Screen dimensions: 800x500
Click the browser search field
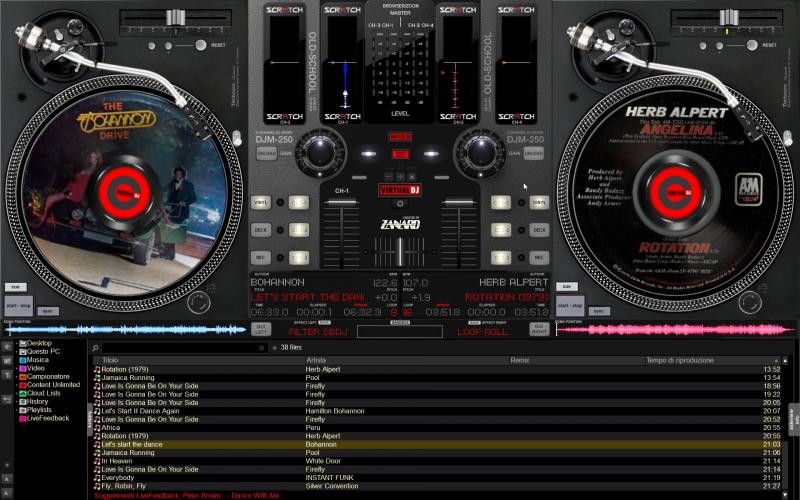[180, 348]
